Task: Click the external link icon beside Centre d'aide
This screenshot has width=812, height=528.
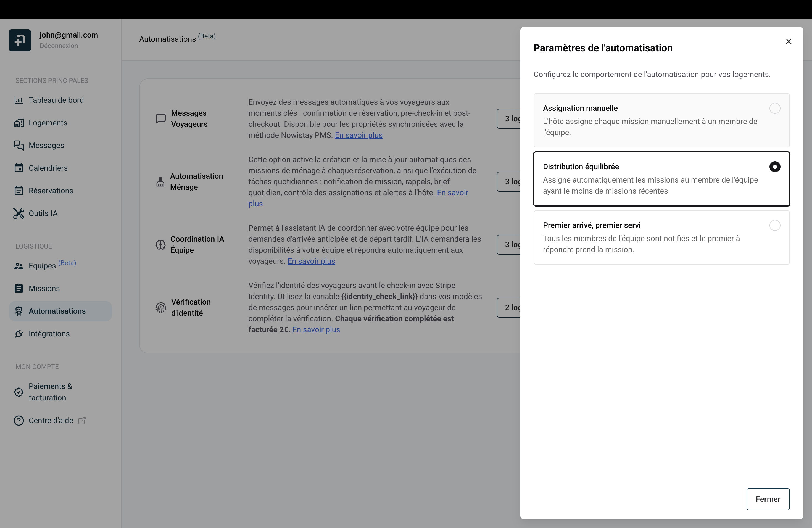Action: point(82,421)
